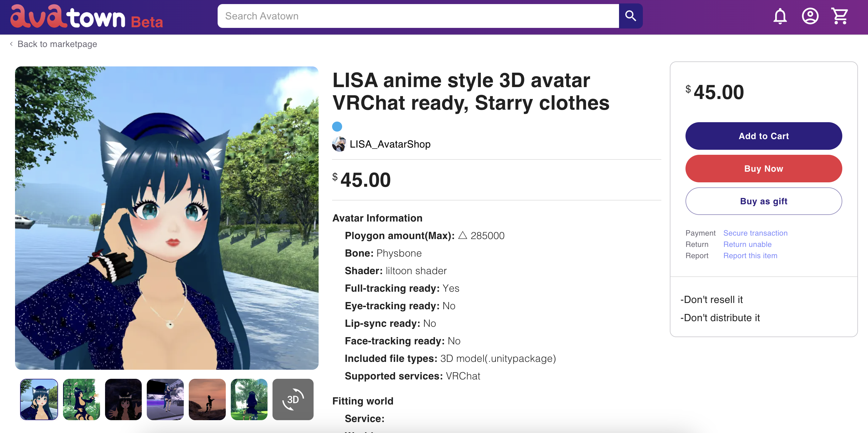Open LISA_AvatarShop seller page
Viewport: 868px width, 433px height.
point(390,144)
